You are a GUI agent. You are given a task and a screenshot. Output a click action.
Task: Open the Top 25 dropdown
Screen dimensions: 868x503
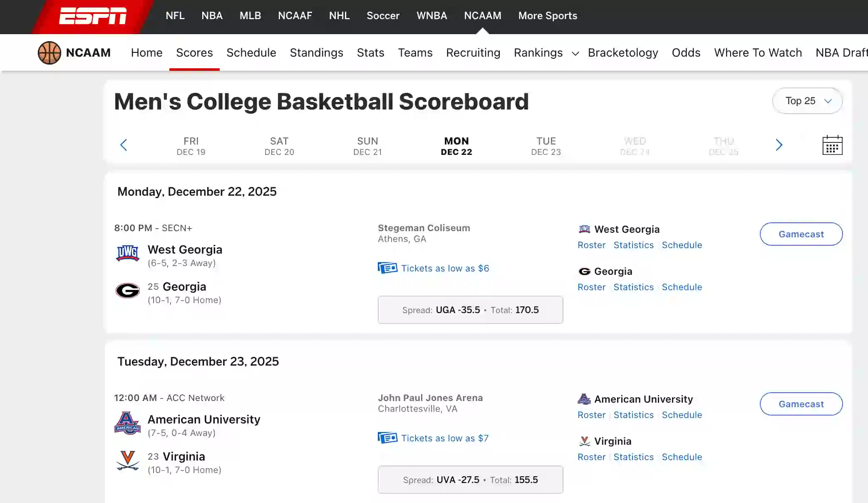807,101
